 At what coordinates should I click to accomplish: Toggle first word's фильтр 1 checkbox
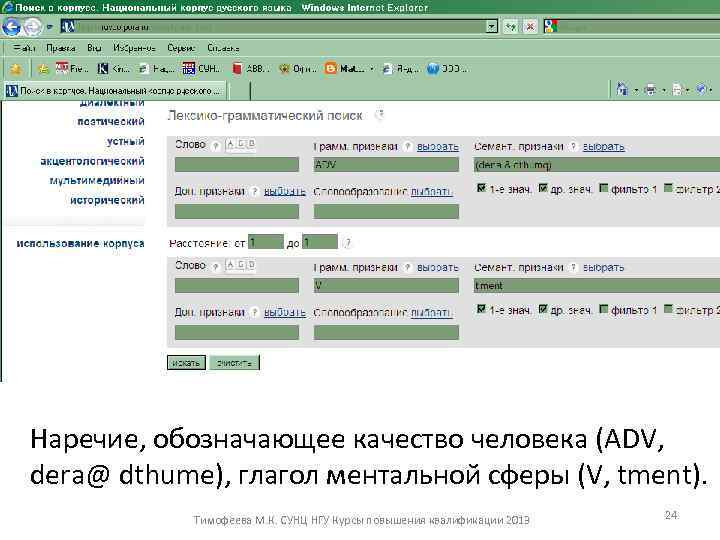(x=604, y=188)
